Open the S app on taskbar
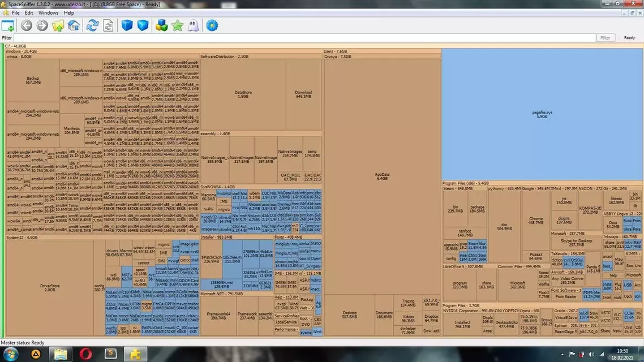Image resolution: width=644 pixels, height=362 pixels. (x=110, y=354)
